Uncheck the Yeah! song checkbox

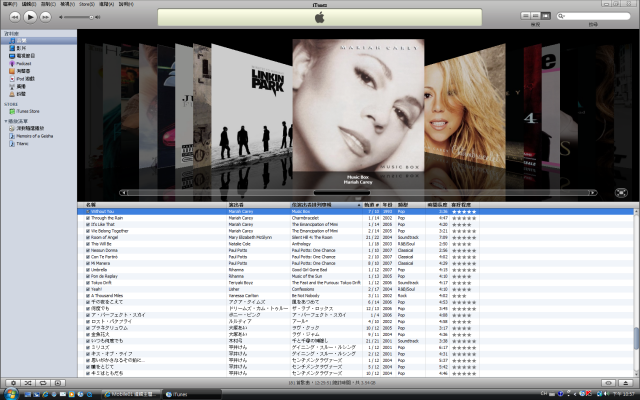click(x=88, y=289)
